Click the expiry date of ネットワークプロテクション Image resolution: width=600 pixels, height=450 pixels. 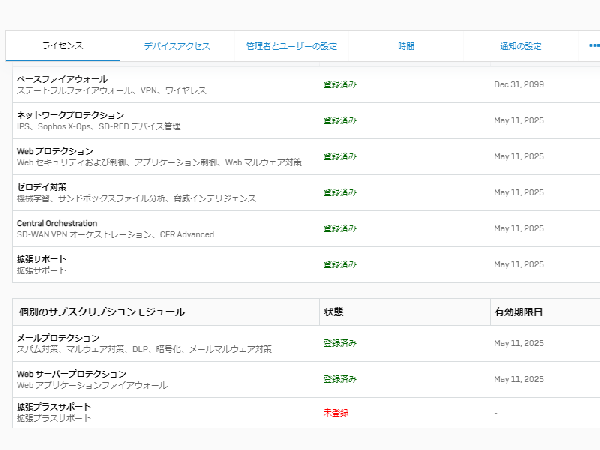(519, 120)
